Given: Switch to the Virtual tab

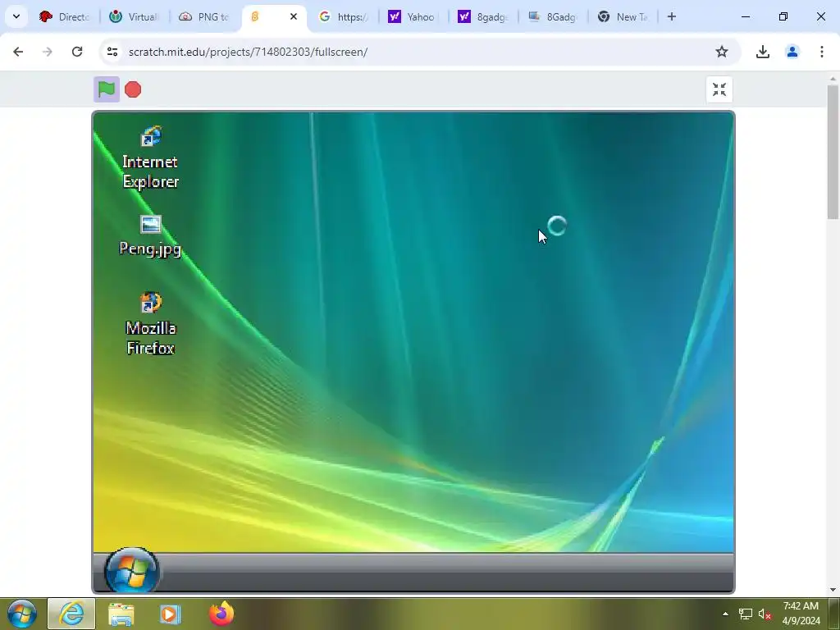Looking at the screenshot, I should tap(134, 16).
